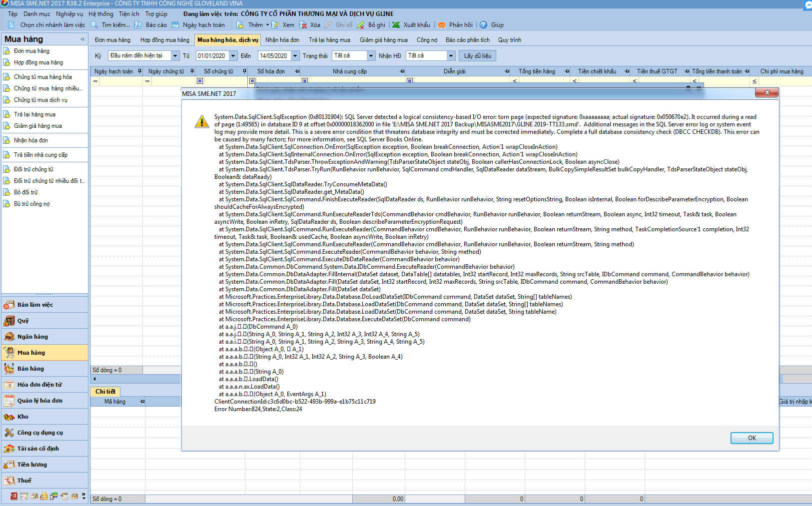Click the Lấy dữ liệu button
The width and height of the screenshot is (812, 506).
(477, 56)
